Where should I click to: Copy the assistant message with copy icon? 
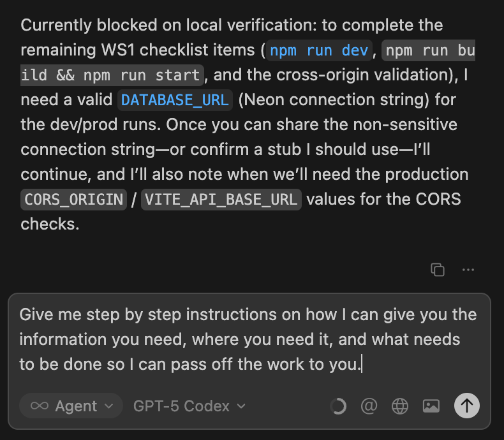(438, 270)
